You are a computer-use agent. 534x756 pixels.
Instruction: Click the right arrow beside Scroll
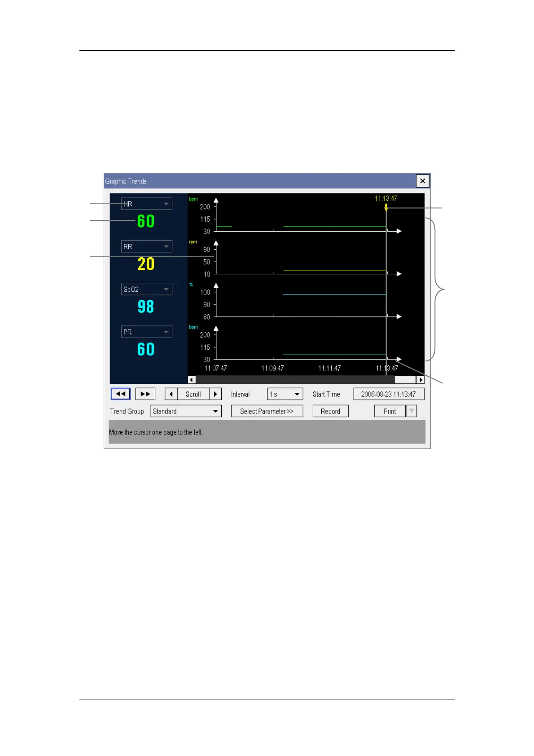pyautogui.click(x=215, y=394)
